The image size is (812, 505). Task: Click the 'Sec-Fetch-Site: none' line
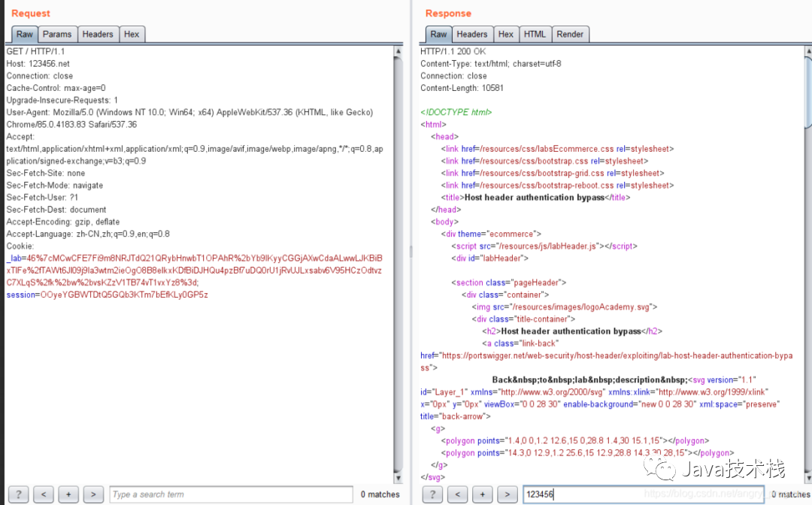pos(46,173)
